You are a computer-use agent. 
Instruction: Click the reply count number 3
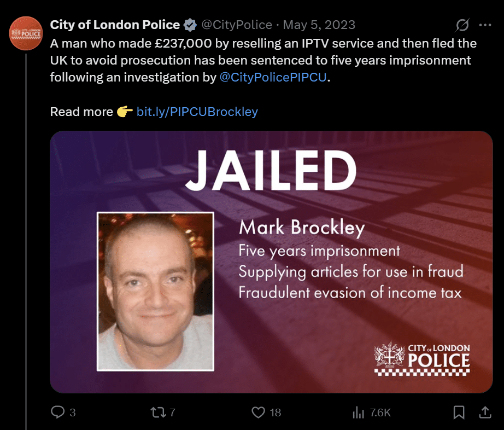click(73, 412)
